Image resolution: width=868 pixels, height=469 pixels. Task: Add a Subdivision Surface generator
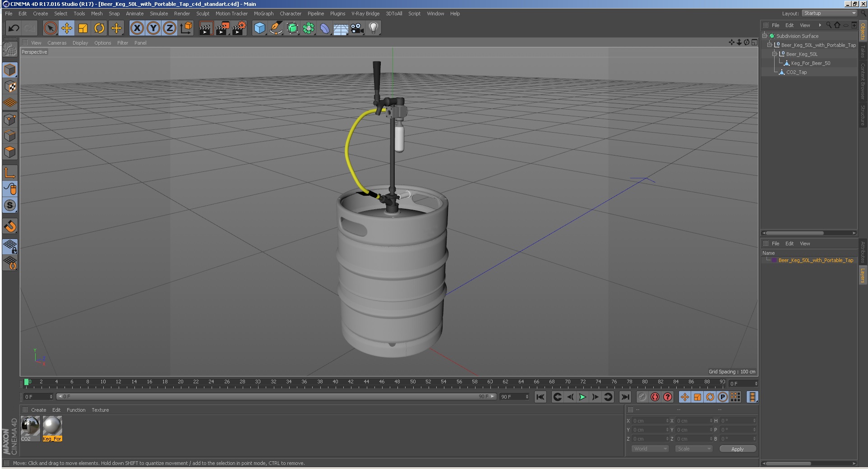coord(292,28)
